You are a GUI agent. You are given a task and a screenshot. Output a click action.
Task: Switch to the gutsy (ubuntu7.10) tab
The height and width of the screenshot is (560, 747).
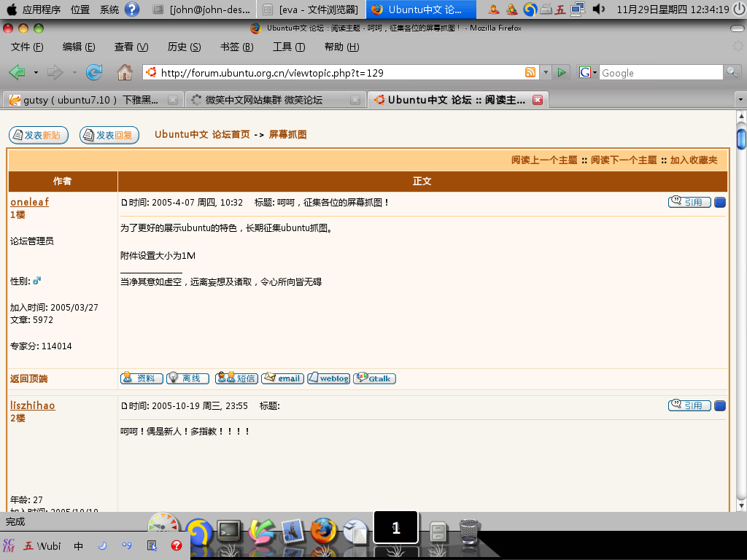coord(93,99)
